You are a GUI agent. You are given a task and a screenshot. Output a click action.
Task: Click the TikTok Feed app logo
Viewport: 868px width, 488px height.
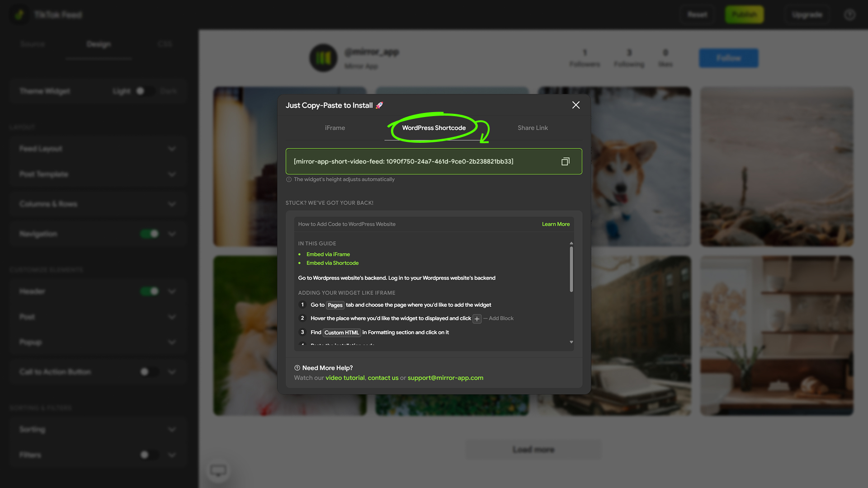(19, 14)
